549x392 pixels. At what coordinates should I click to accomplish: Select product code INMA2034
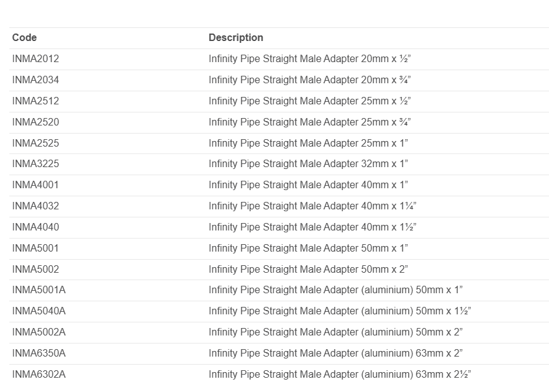click(35, 80)
